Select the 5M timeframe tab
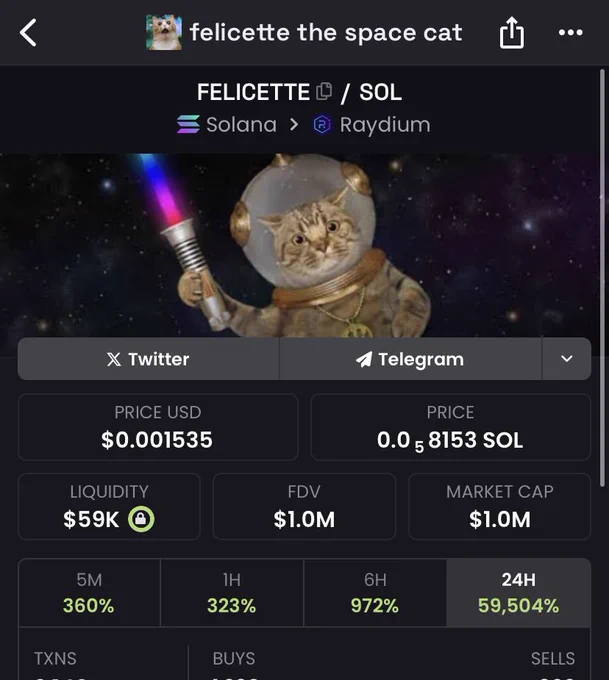 (89, 592)
